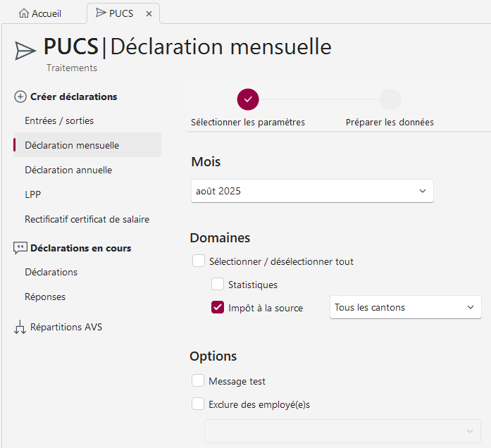The image size is (491, 448).
Task: Click the Répartitions AVS split arrows icon
Action: (20, 328)
